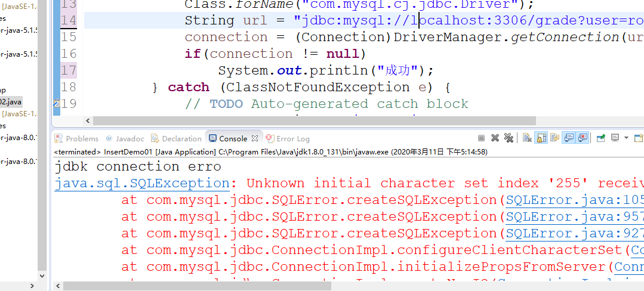Toggle show console when standard output changes

click(x=568, y=138)
